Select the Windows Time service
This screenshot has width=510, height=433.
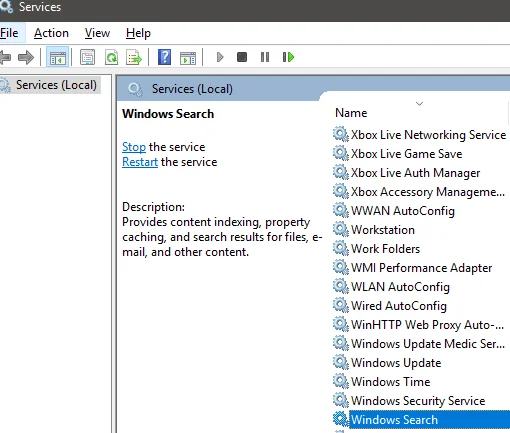tap(390, 382)
